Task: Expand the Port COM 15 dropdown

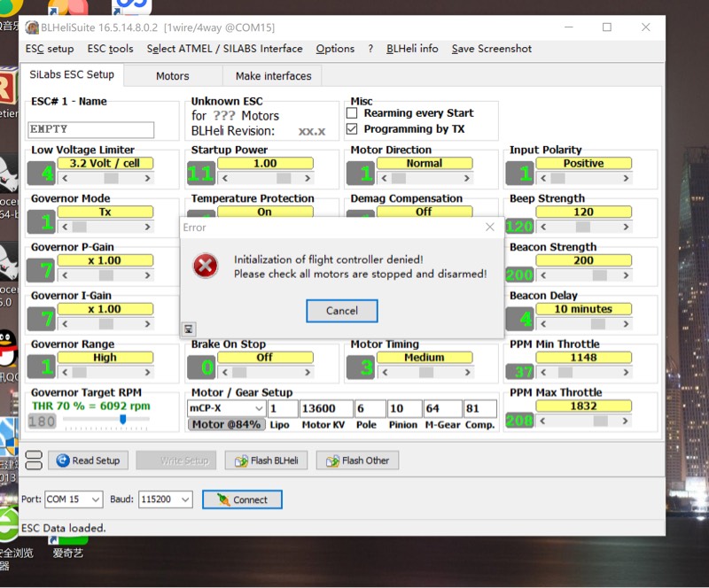Action: coord(96,499)
